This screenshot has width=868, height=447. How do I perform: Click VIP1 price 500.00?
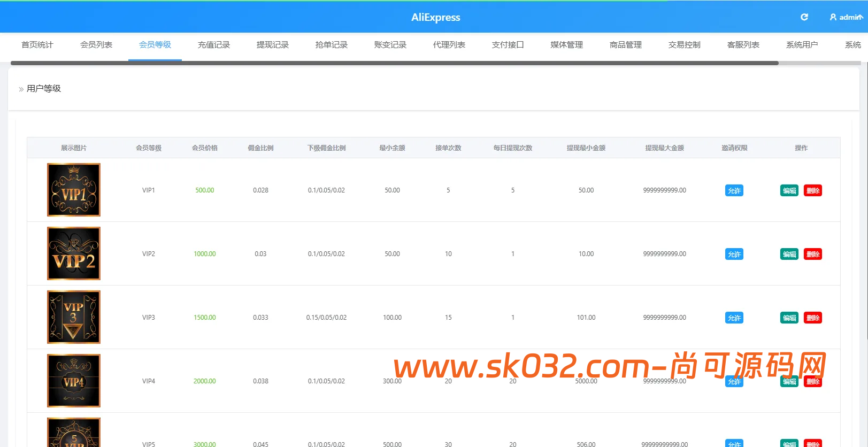pos(205,190)
